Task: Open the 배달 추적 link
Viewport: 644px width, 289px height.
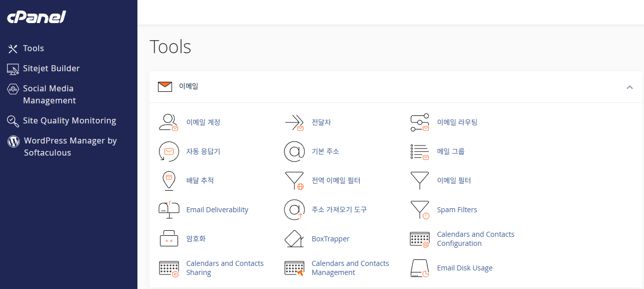Action: pyautogui.click(x=200, y=181)
